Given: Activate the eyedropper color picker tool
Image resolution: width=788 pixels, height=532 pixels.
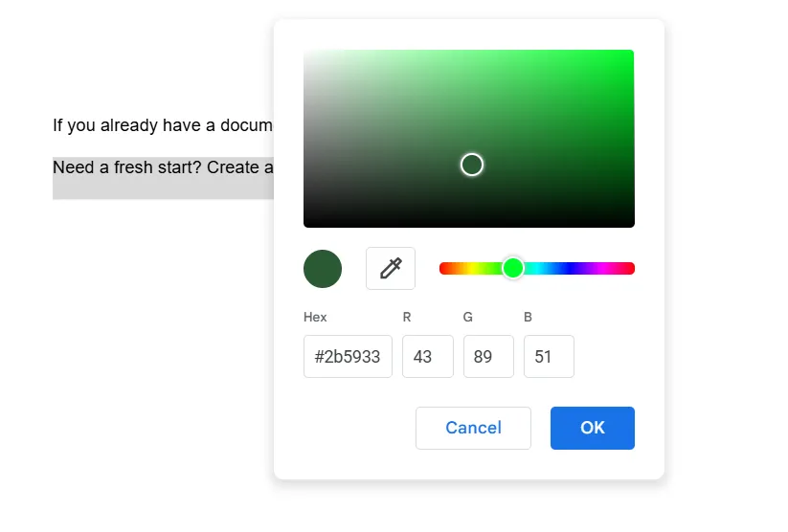Looking at the screenshot, I should [x=391, y=268].
